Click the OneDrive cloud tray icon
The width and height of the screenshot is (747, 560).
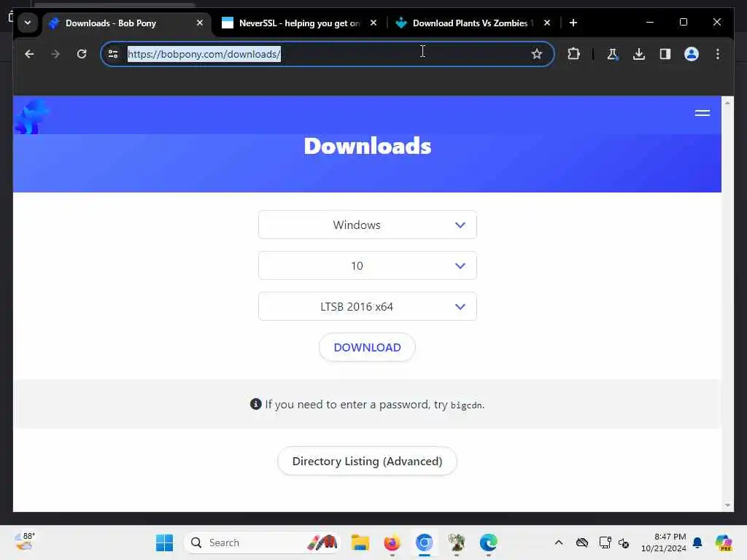[582, 542]
